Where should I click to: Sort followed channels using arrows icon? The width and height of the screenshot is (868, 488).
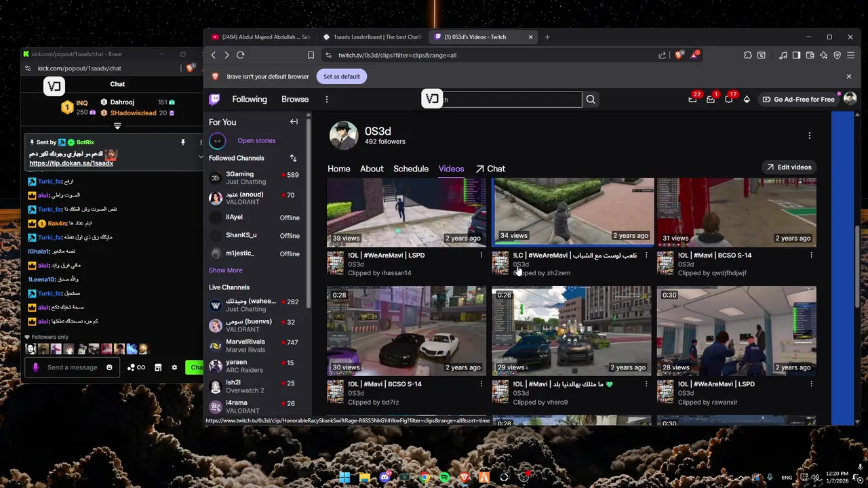[x=294, y=158]
